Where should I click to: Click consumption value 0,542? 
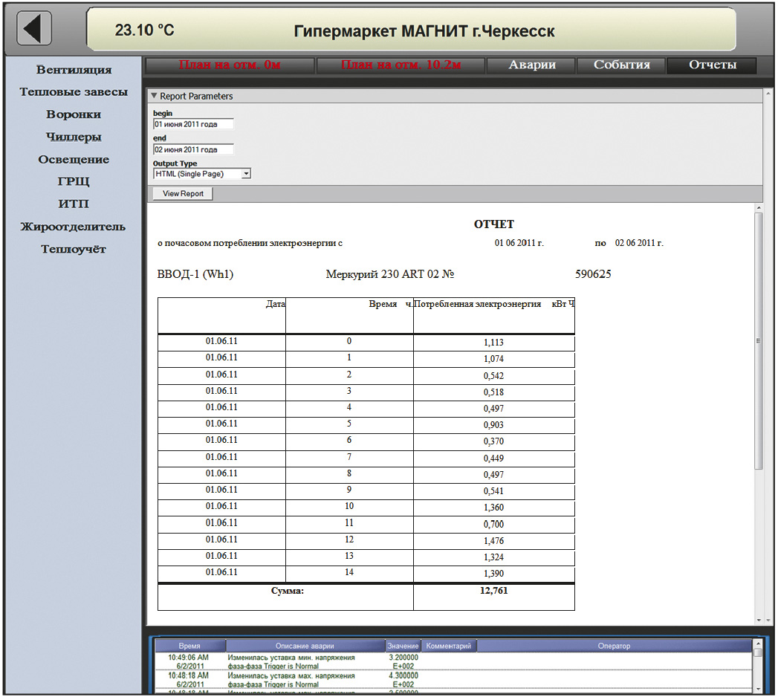point(493,375)
